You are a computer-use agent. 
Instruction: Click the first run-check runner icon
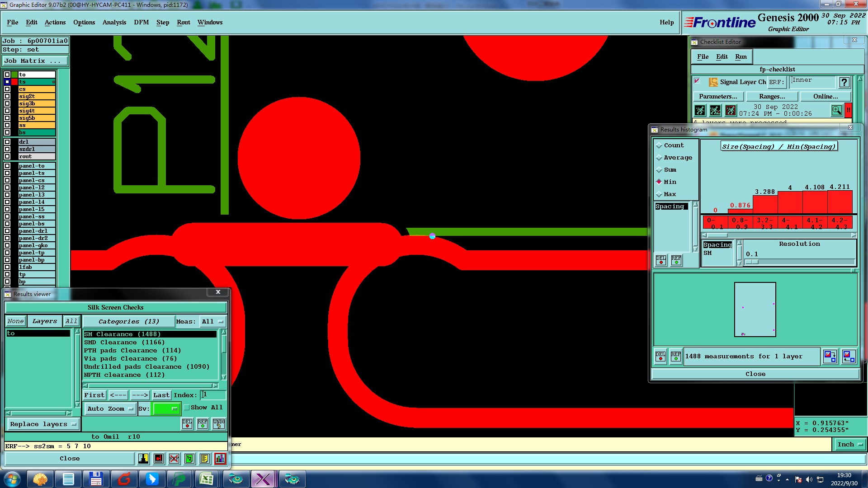tap(700, 110)
